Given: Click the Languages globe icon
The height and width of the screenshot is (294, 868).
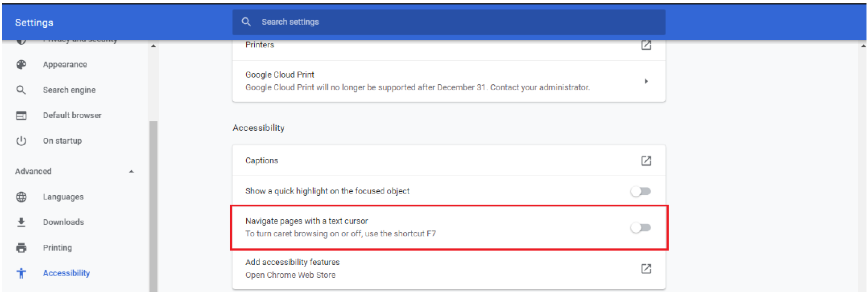Looking at the screenshot, I should point(21,197).
